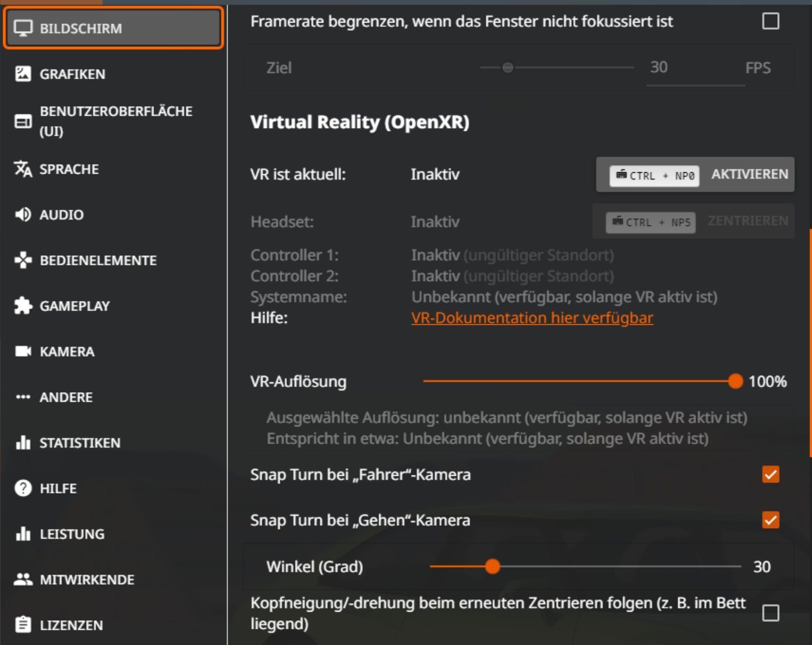Click the Bedienelemente gamepad icon
The height and width of the screenshot is (645, 812).
(x=23, y=260)
